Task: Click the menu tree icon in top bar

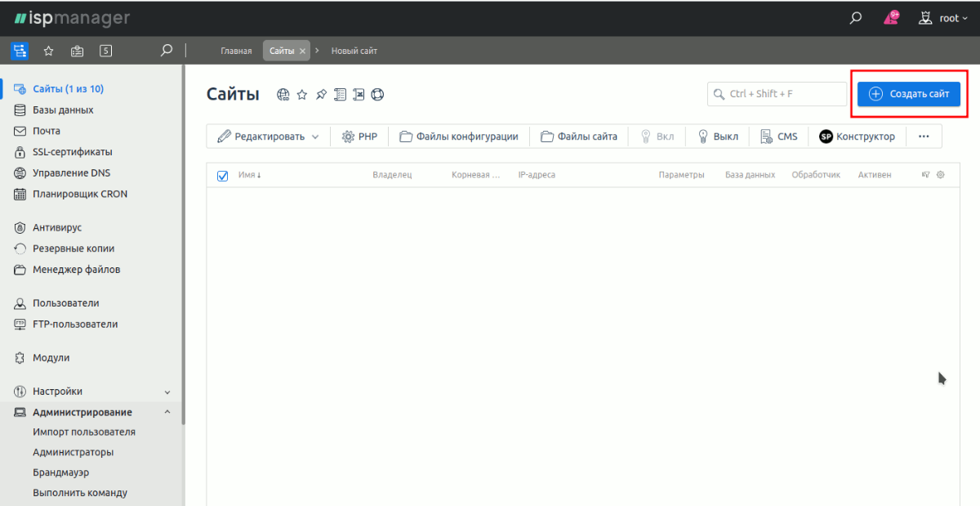Action: [20, 51]
